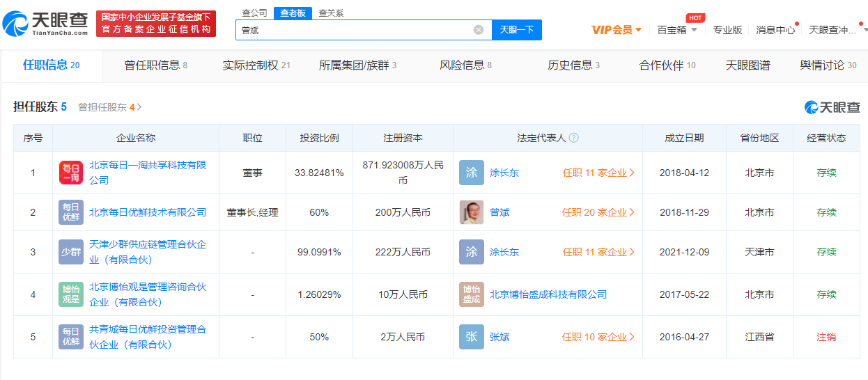Clear the search box with X icon
The height and width of the screenshot is (380, 868).
[x=479, y=30]
